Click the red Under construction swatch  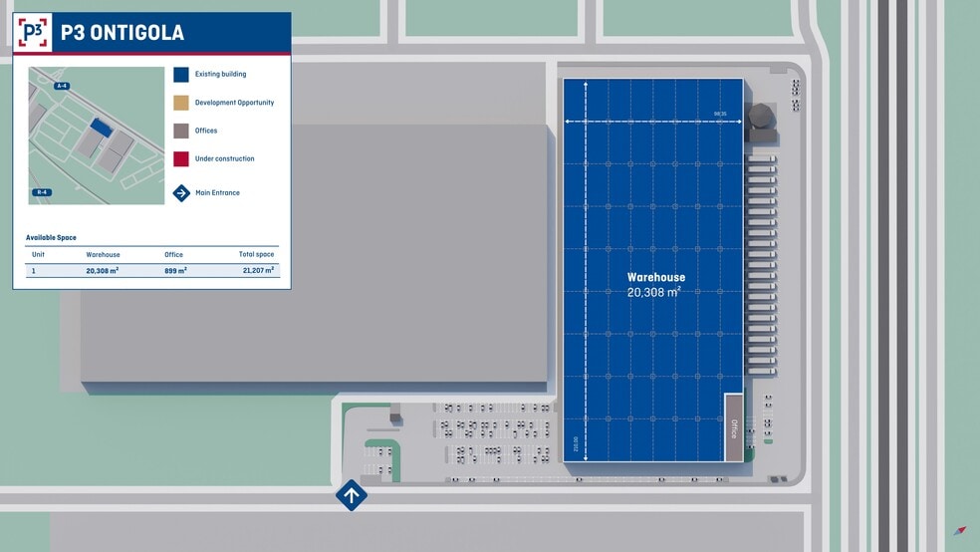tap(181, 158)
